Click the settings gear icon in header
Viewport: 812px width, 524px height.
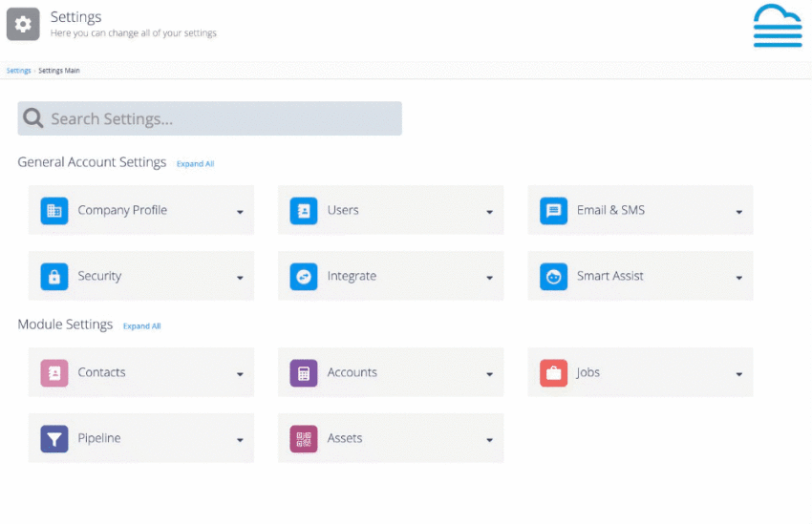[x=23, y=24]
